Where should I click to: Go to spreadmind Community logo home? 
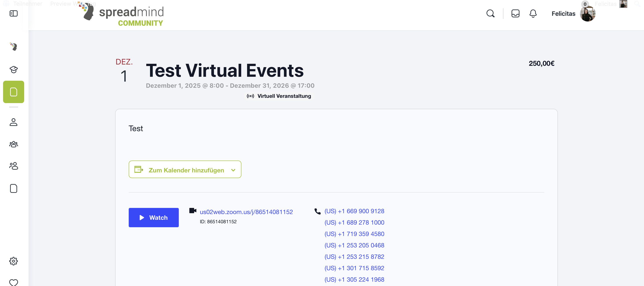121,14
